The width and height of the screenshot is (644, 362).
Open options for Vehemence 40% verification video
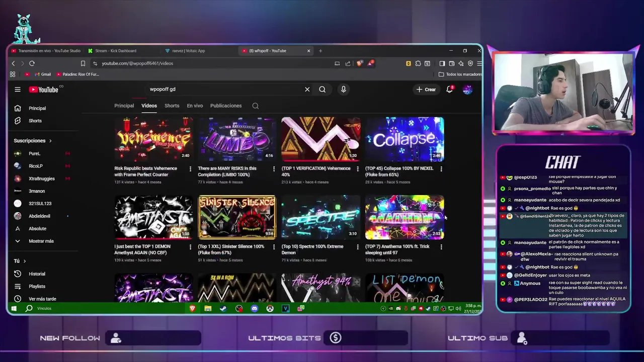358,169
